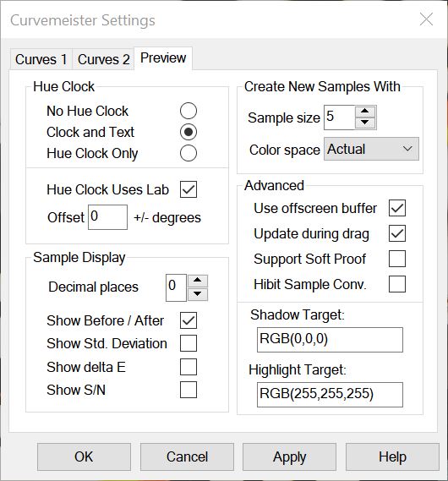Click the Offset degrees input field
The width and height of the screenshot is (448, 481).
click(107, 217)
